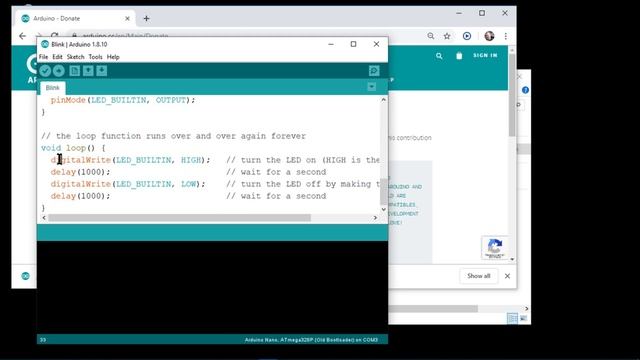Click SIGN IN on Arduino website
The height and width of the screenshot is (360, 640).
click(x=485, y=56)
